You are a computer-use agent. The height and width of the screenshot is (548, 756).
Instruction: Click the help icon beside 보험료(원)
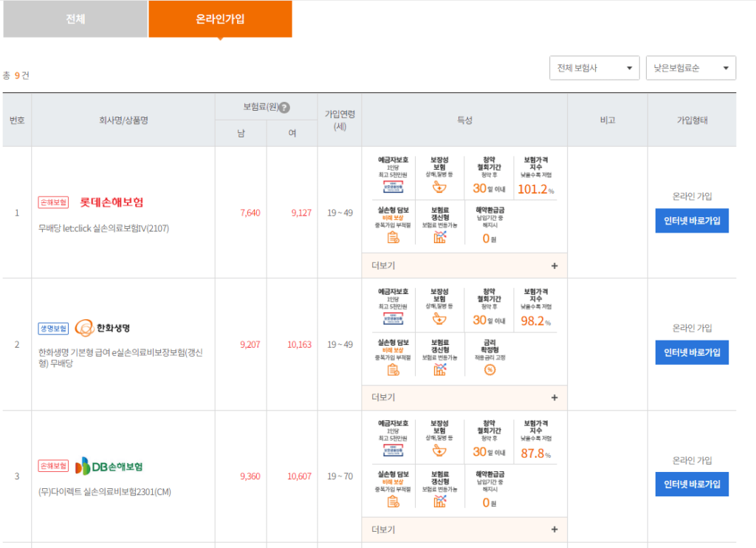coord(285,108)
